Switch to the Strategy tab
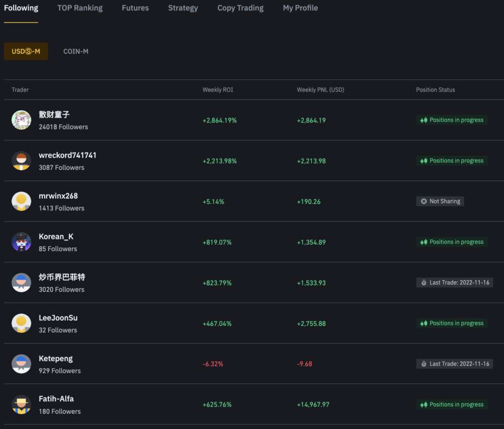Image resolution: width=504 pixels, height=429 pixels. coord(183,8)
